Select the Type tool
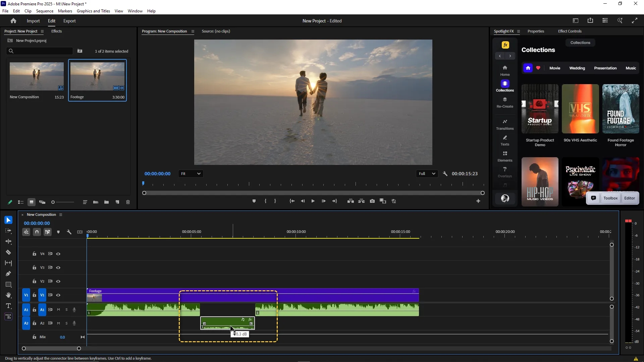This screenshot has height=362, width=644. [x=8, y=306]
